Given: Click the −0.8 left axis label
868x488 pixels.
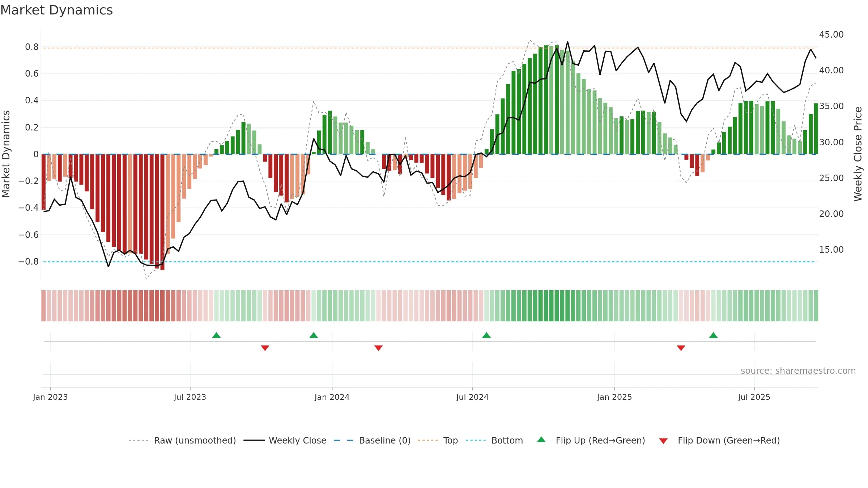Looking at the screenshot, I should click(x=29, y=261).
